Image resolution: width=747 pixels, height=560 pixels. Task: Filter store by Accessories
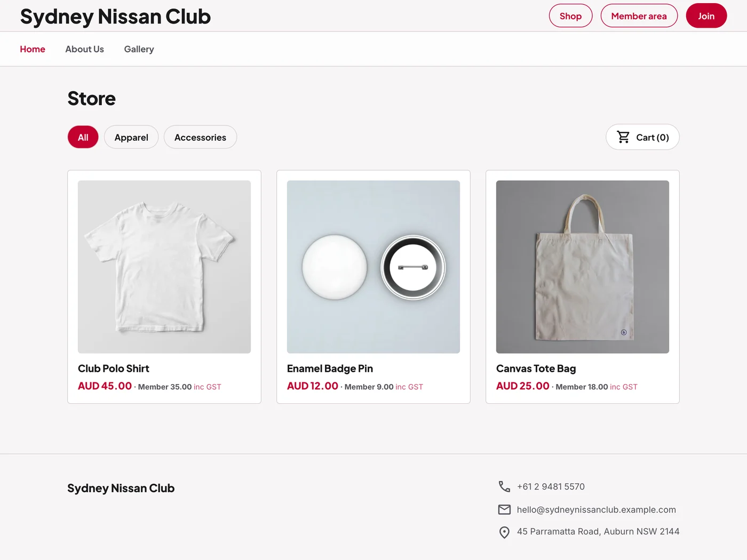(200, 137)
